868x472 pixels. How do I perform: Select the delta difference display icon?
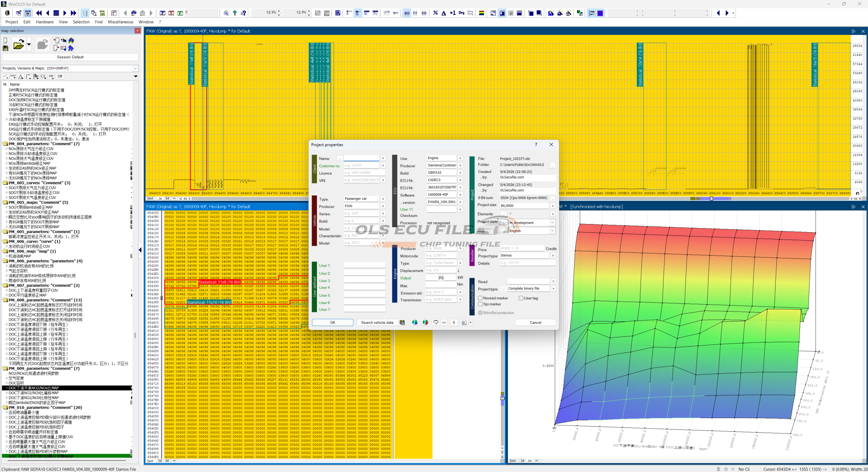(x=444, y=13)
